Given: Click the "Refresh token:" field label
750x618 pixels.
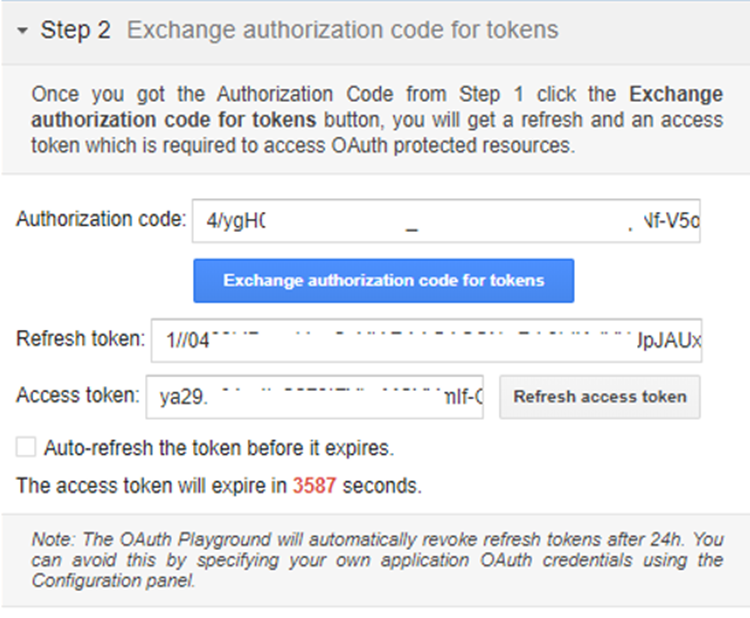Looking at the screenshot, I should (81, 340).
